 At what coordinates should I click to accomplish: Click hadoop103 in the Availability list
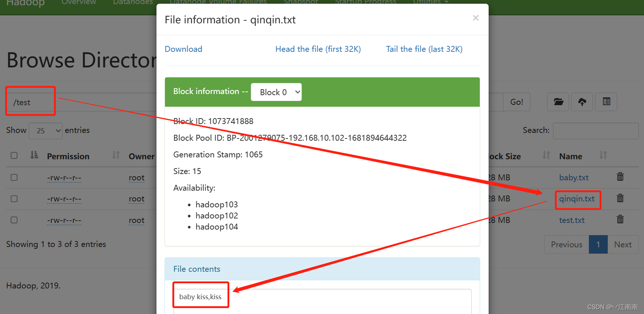coord(217,204)
